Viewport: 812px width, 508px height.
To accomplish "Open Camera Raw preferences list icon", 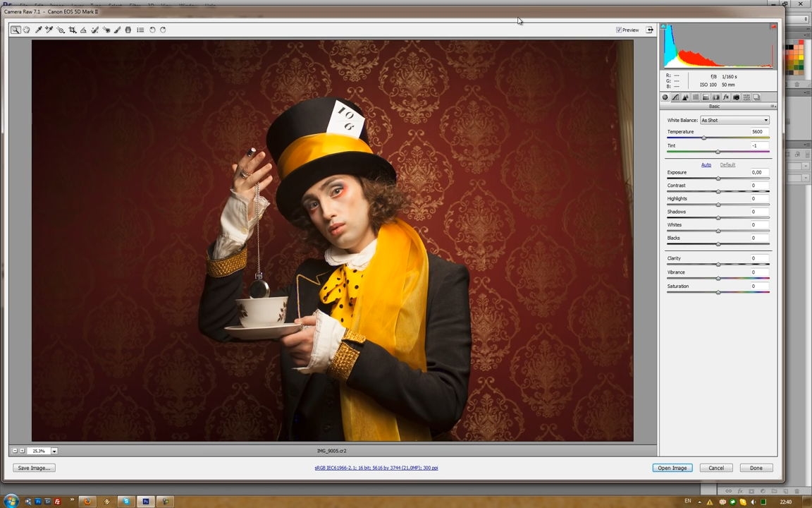I will (140, 30).
